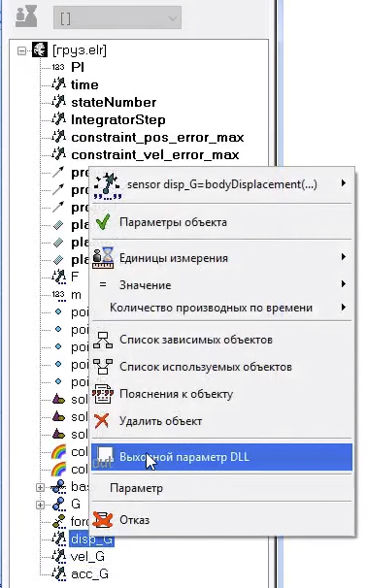Click the sensor icon beside stateNumber
The width and height of the screenshot is (367, 588).
click(x=58, y=102)
